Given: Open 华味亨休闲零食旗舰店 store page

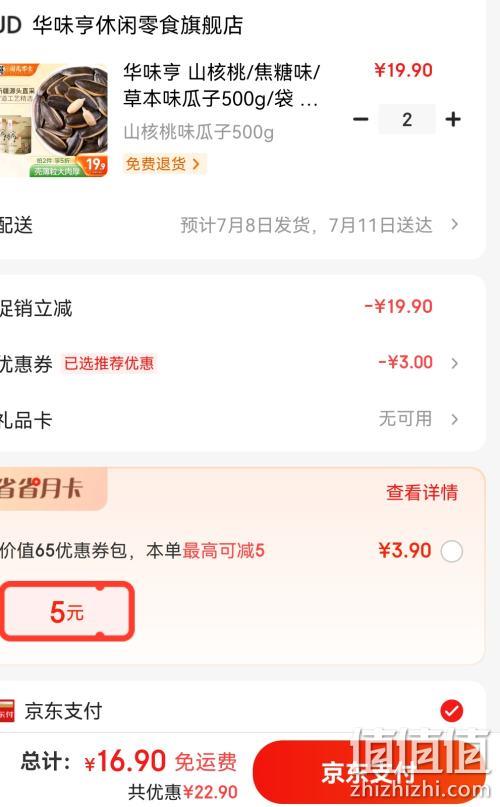Looking at the screenshot, I should point(138,25).
